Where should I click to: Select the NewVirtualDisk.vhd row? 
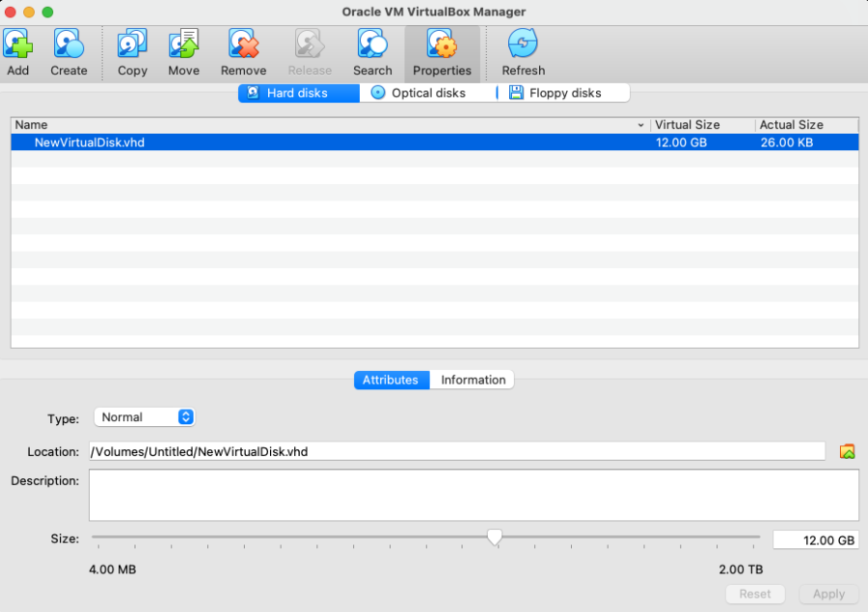[435, 143]
